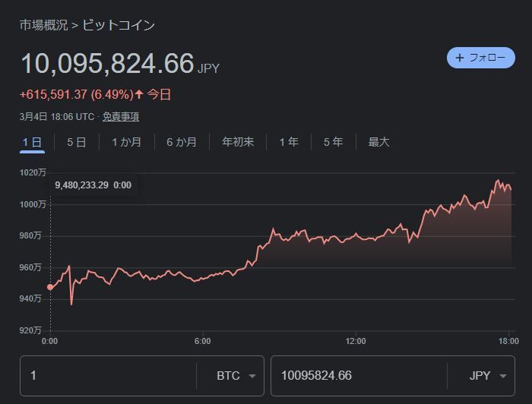532x404 pixels.
Task: Show the 1年 chart range
Action: point(289,142)
